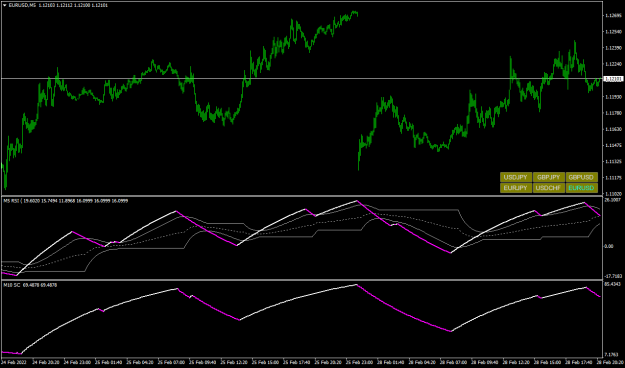Image resolution: width=625 pixels, height=368 pixels.
Task: Click RSI scale value 0.00
Action: click(609, 246)
